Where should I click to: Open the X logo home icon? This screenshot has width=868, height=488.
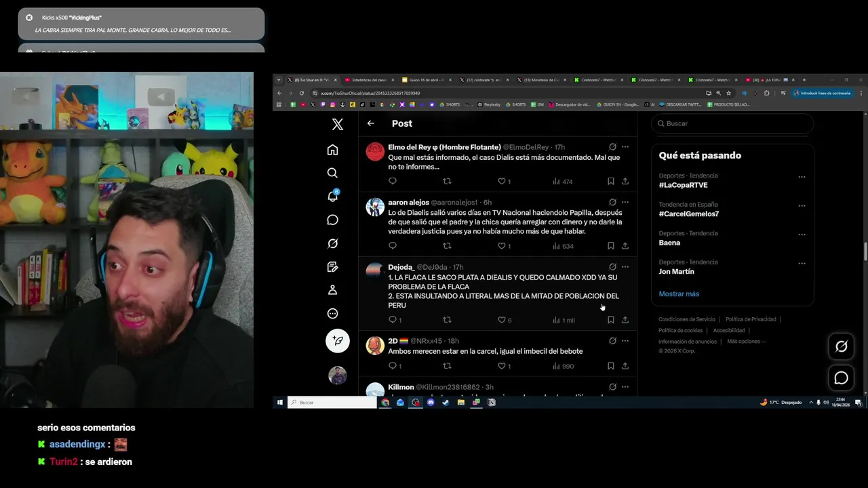337,124
